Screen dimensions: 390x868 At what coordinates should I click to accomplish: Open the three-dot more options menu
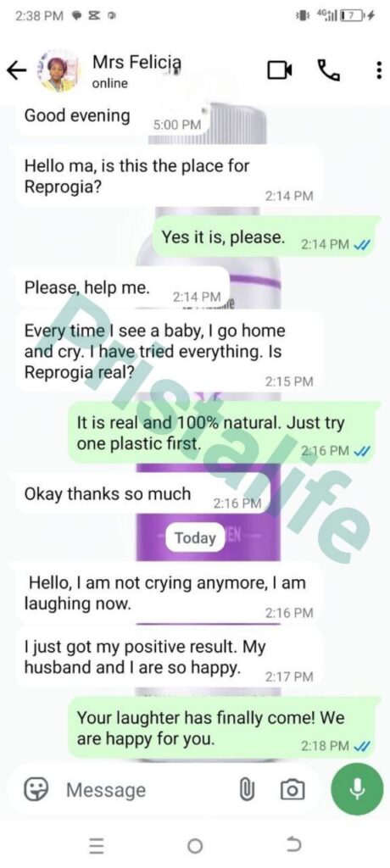[x=378, y=70]
